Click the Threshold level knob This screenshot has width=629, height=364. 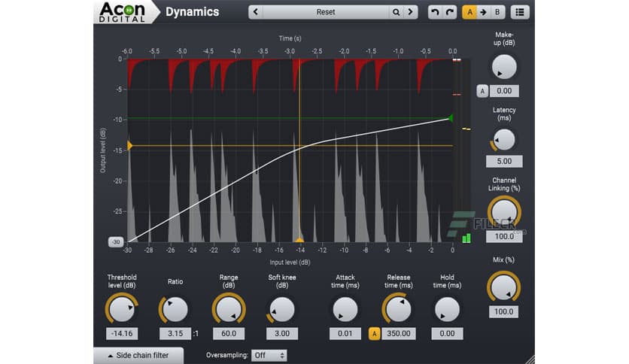[x=122, y=309]
